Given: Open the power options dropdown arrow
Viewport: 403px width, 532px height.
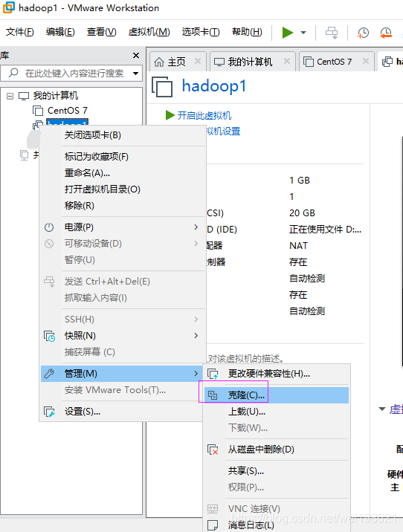Looking at the screenshot, I should [303, 33].
